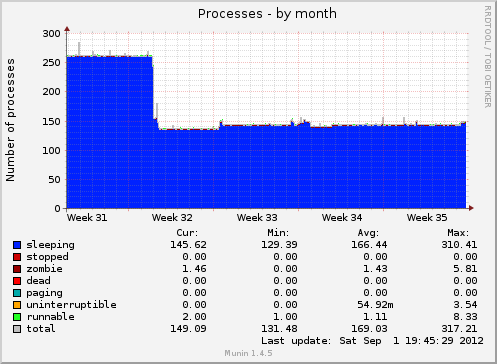Click the 'runnable' legend label
Viewport: 497px width, 364px height.
50,317
